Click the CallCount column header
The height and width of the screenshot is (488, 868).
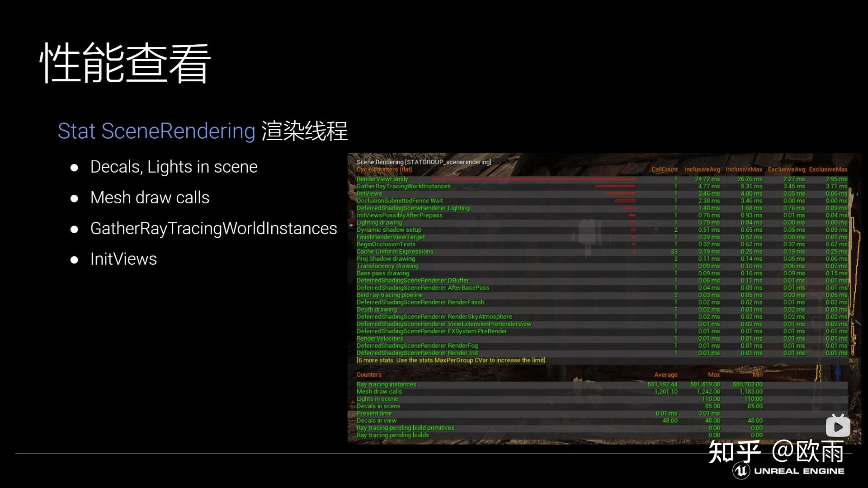point(664,169)
